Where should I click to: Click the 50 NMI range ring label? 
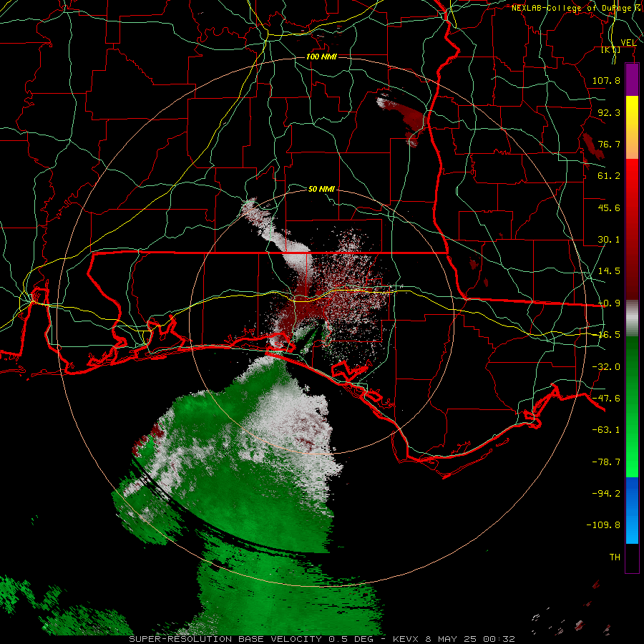pos(321,189)
